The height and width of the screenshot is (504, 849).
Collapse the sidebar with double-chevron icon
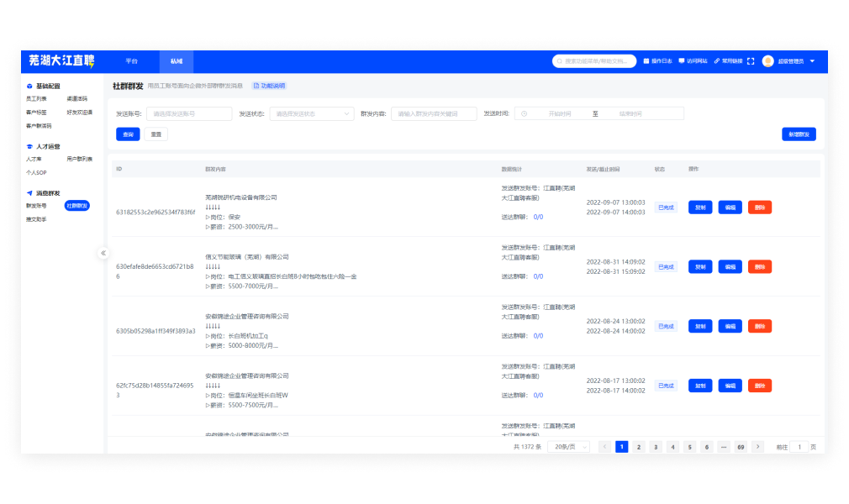pyautogui.click(x=103, y=253)
